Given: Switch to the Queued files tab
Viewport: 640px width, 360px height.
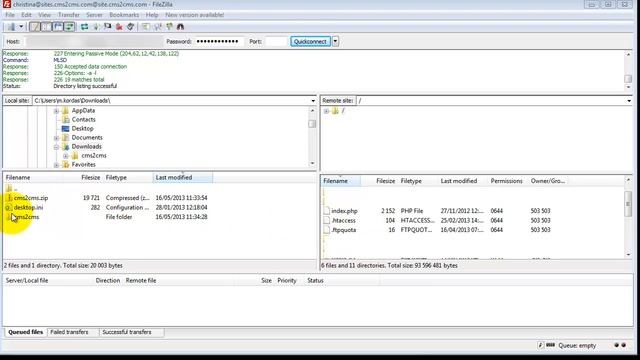Looking at the screenshot, I should point(25,332).
